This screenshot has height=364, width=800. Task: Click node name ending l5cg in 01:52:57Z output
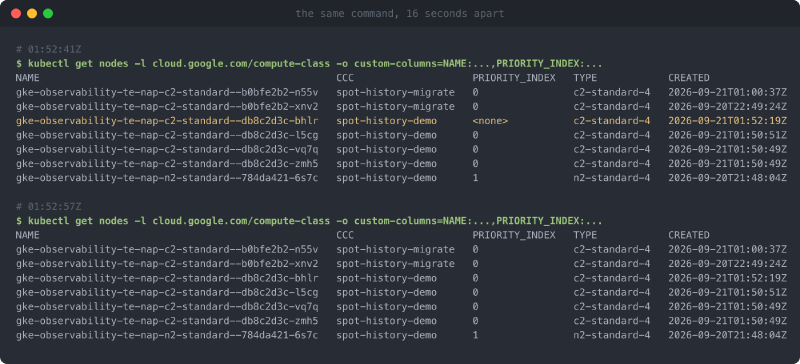tap(167, 293)
